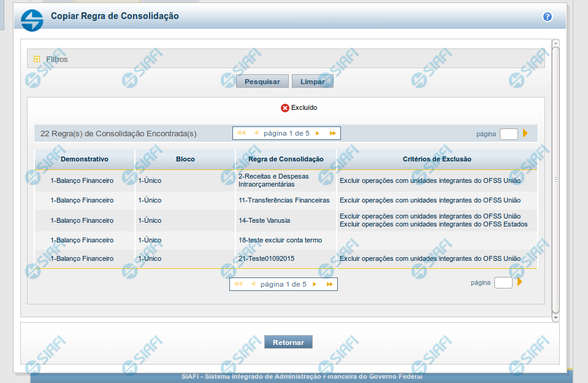
Task: Jump to last page in top paginator
Action: coord(332,133)
